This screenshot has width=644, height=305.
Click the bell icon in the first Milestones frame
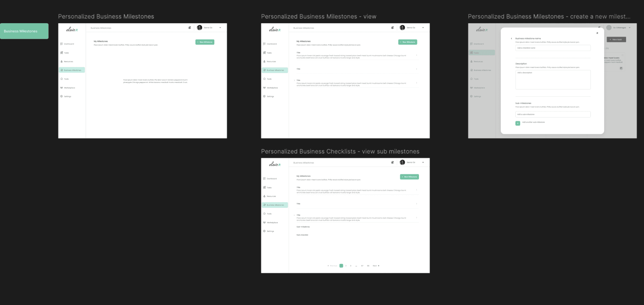tap(190, 28)
